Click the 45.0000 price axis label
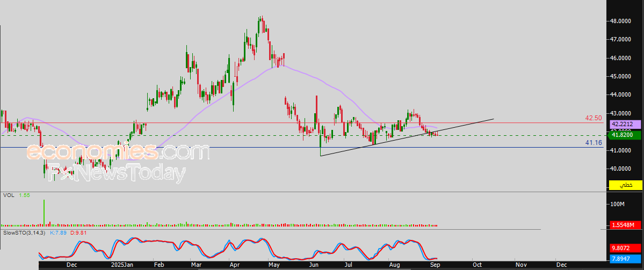The height and width of the screenshot is (270, 644). pyautogui.click(x=619, y=76)
